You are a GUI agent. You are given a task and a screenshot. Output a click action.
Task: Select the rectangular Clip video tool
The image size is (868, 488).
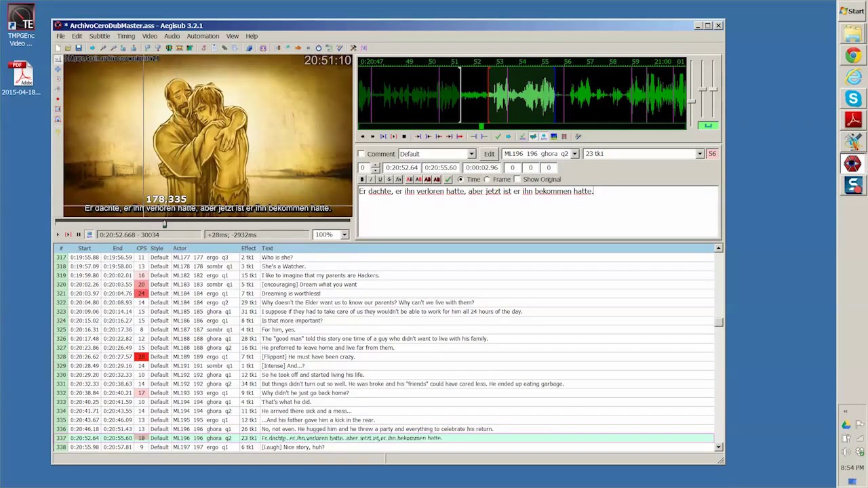58,108
